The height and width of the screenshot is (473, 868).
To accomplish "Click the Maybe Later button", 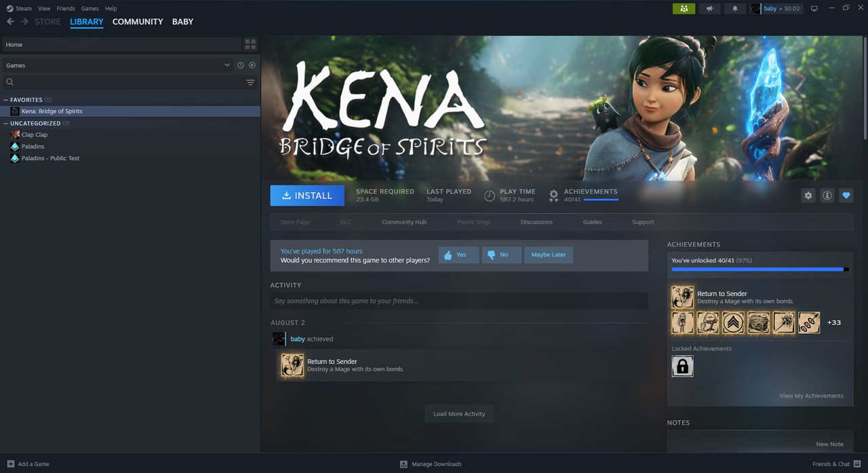I will (x=549, y=255).
